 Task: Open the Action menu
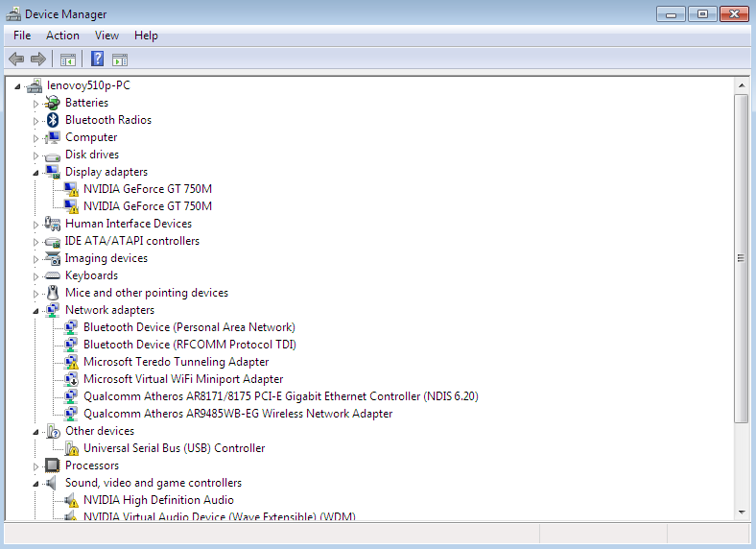pos(62,36)
